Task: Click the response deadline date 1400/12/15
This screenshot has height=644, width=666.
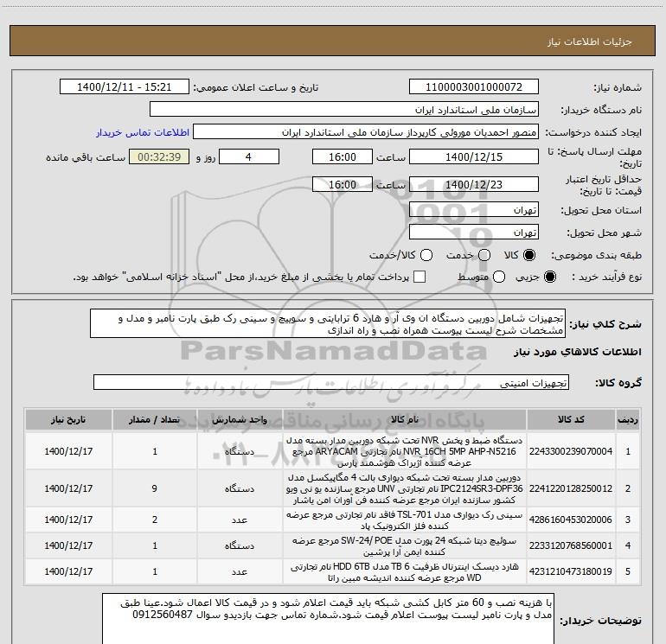Action: (x=474, y=156)
